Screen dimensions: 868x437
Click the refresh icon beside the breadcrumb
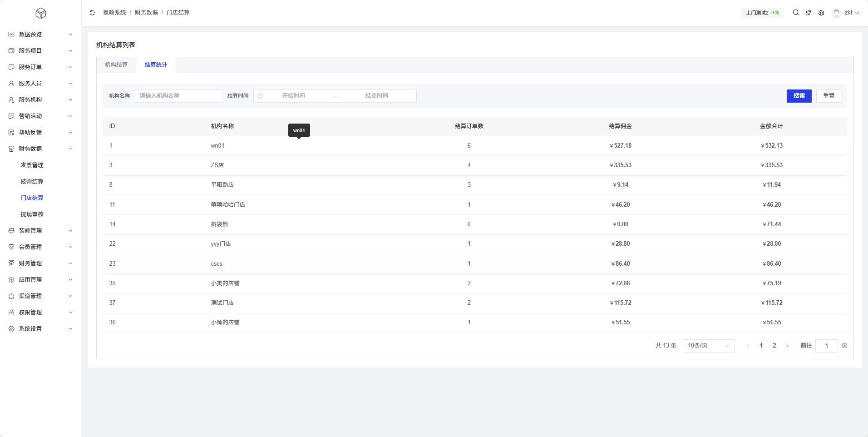(92, 13)
